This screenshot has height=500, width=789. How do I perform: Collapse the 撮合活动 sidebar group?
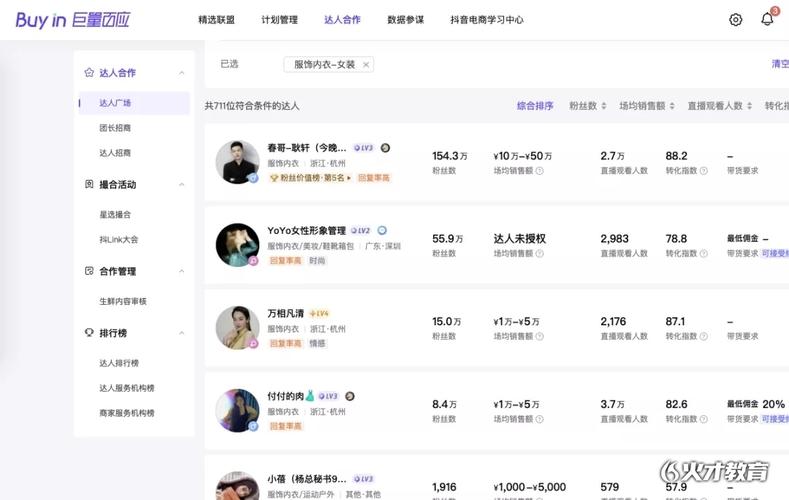[x=182, y=185]
